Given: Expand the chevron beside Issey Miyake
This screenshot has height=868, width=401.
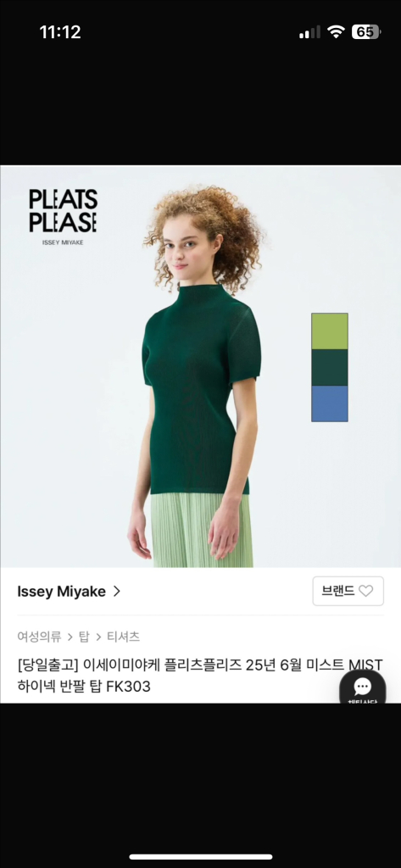Looking at the screenshot, I should click(116, 591).
